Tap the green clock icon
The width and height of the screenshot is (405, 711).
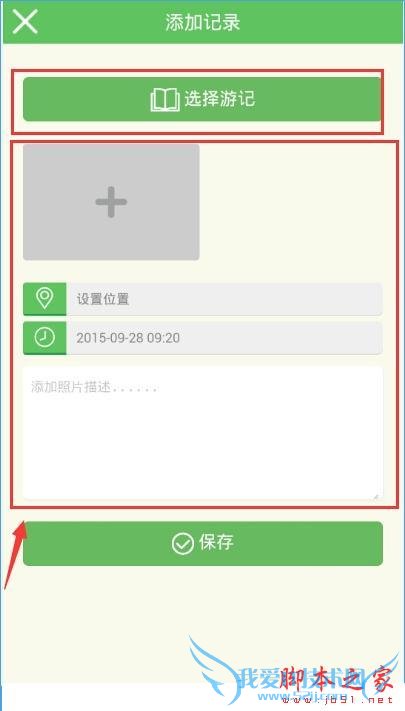pyautogui.click(x=44, y=338)
